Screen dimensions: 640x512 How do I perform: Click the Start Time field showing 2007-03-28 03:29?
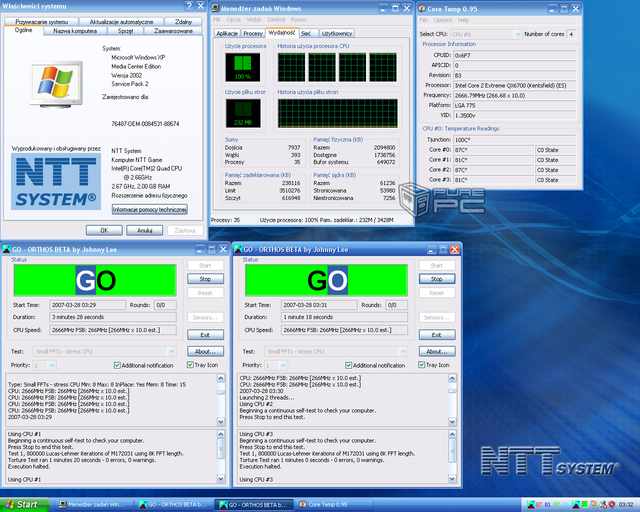[x=87, y=305]
